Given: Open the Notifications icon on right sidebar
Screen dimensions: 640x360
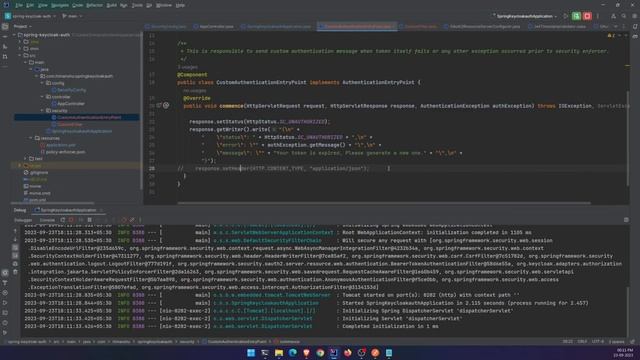Looking at the screenshot, I should [x=635, y=27].
